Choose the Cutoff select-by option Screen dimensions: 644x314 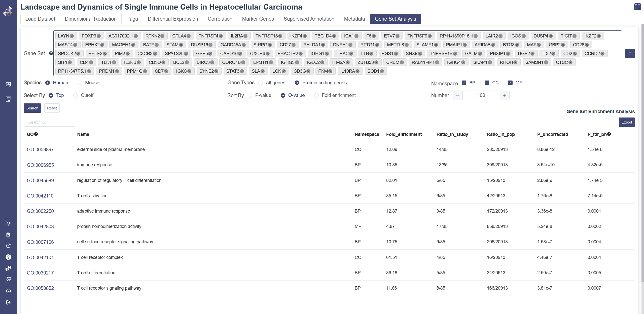coord(76,95)
